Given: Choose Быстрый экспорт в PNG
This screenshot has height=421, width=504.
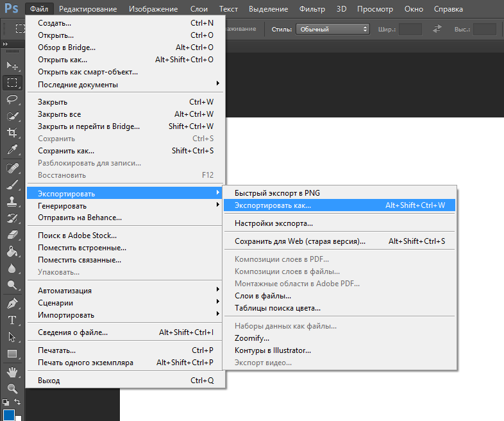Looking at the screenshot, I should tap(339, 193).
